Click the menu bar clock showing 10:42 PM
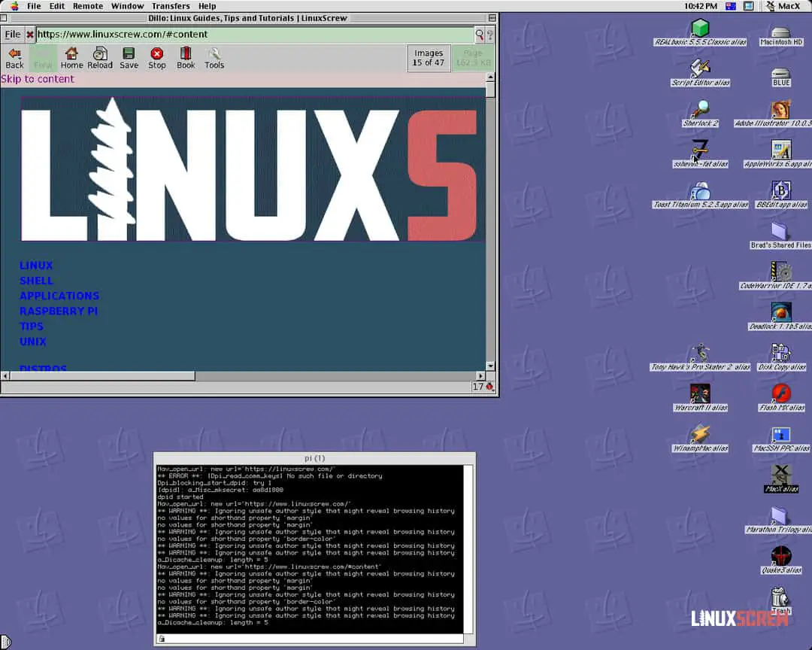The height and width of the screenshot is (650, 812). point(701,6)
